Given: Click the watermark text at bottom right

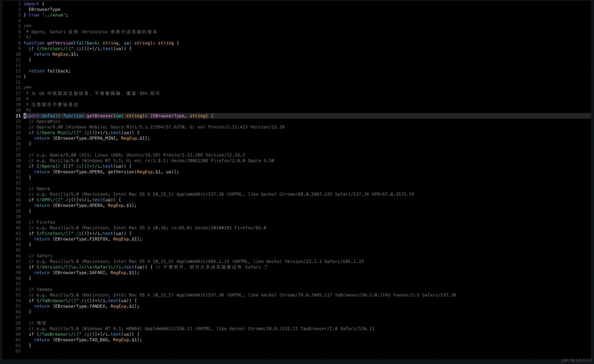Looking at the screenshot, I should tap(576, 360).
